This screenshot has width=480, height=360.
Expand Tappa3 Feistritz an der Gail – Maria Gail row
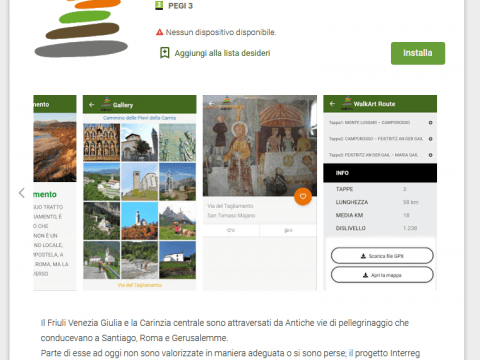click(x=380, y=155)
